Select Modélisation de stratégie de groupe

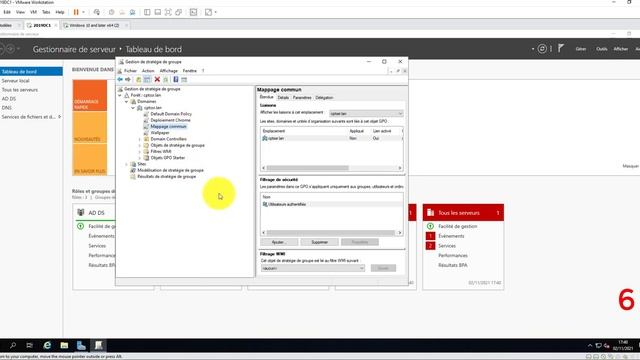click(170, 170)
